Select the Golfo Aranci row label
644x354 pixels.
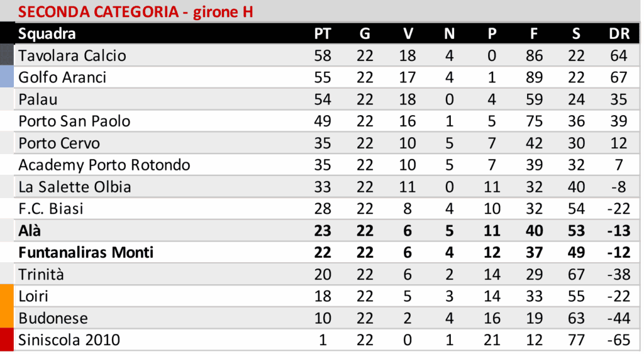pyautogui.click(x=62, y=77)
